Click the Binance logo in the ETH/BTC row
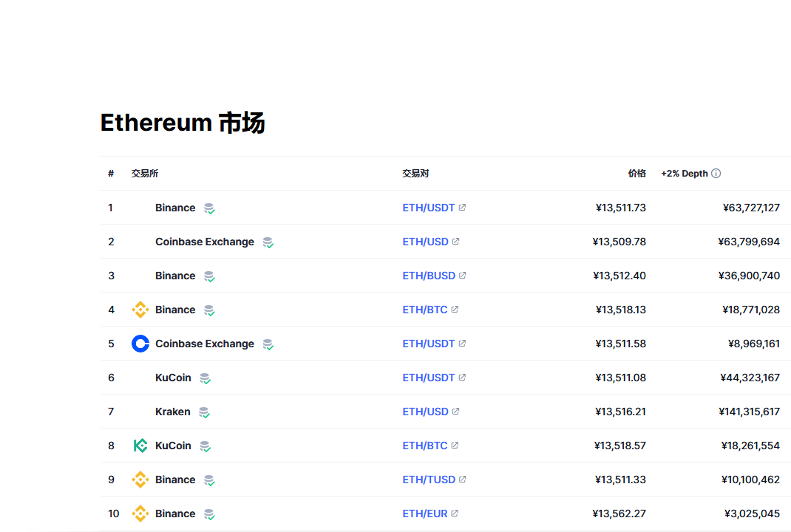Viewport: 791px width, 532px height. 140,310
